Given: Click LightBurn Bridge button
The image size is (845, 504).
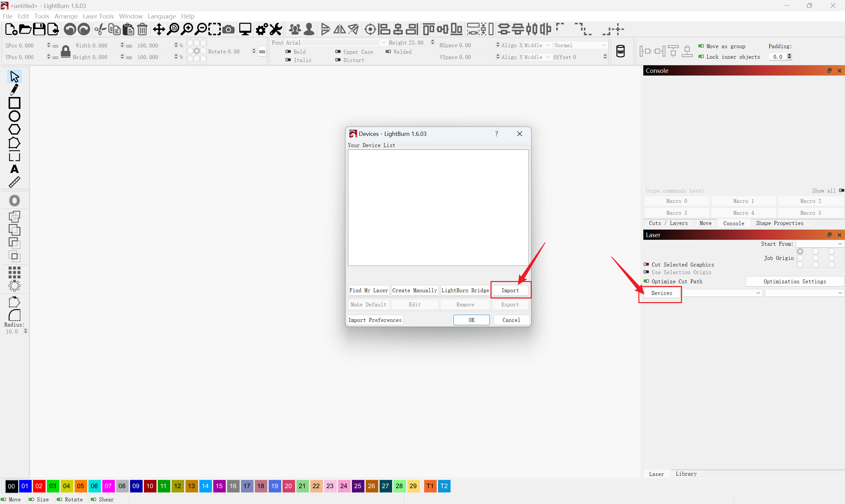Looking at the screenshot, I should [x=465, y=290].
